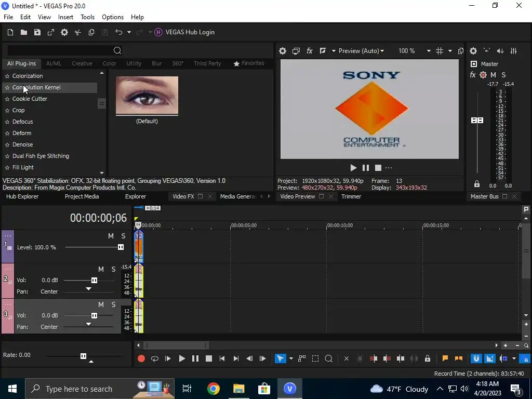Image resolution: width=532 pixels, height=399 pixels.
Task: Adjust the Master bus volume fader
Action: 477,121
